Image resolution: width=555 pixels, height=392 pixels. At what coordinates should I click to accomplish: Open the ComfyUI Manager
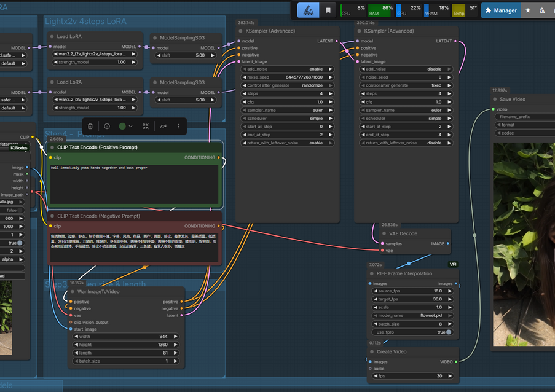pos(501,10)
